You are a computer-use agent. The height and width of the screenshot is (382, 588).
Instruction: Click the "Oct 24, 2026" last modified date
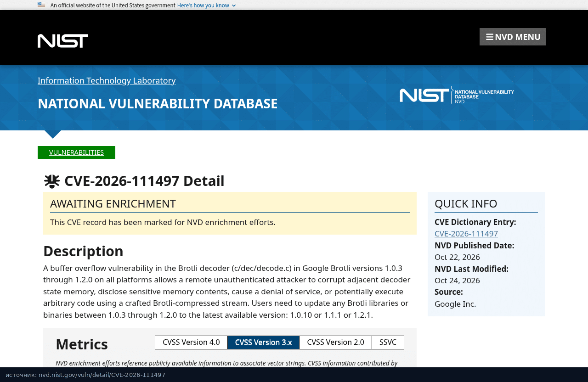(x=457, y=281)
